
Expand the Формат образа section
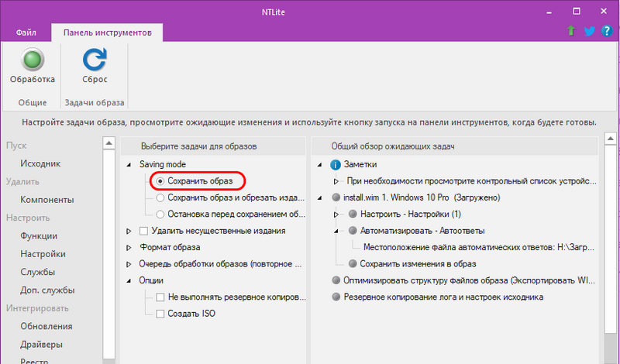pos(129,247)
